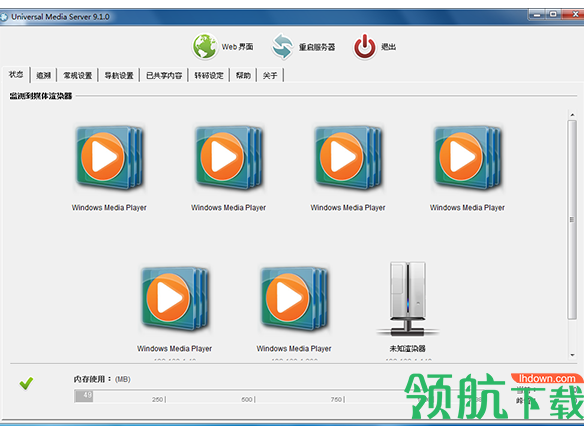Viewport: 584px width, 426px height.
Task: Select the last Windows Media Player renderer in top row
Action: click(x=467, y=158)
